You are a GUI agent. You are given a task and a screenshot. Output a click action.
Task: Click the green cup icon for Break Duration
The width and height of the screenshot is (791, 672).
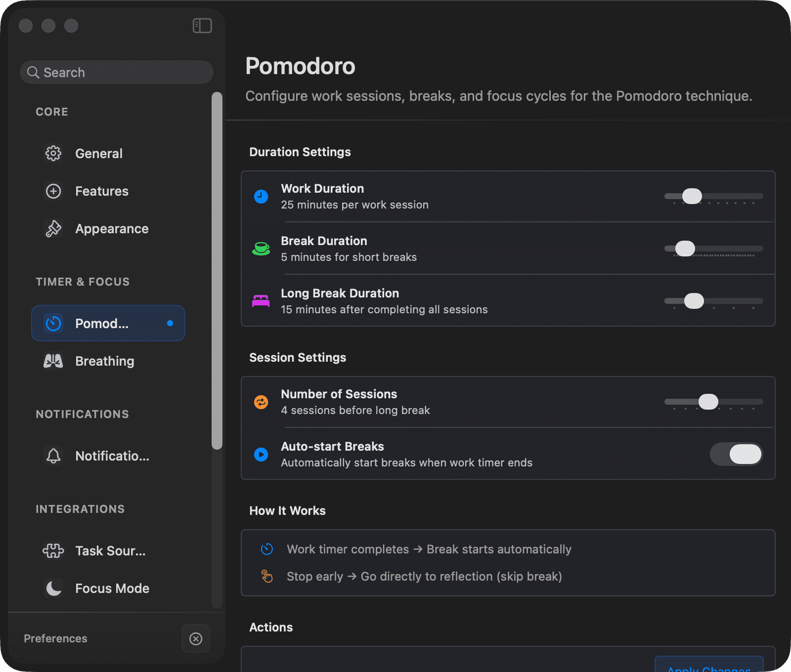pos(261,249)
